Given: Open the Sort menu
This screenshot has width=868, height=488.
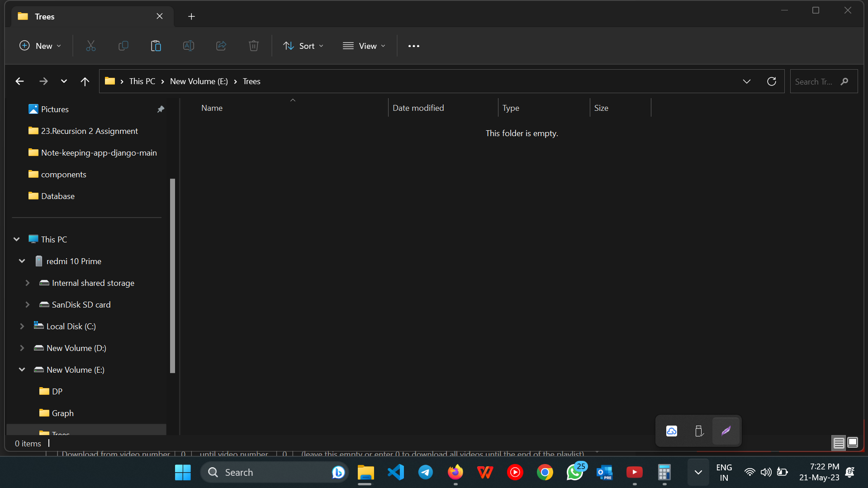Looking at the screenshot, I should (x=303, y=46).
